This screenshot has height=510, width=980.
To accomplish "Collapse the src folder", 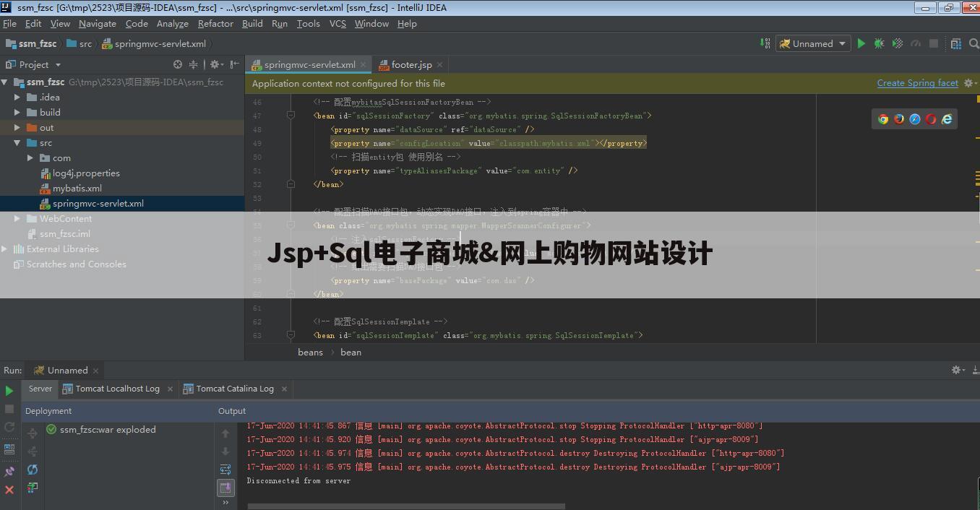I will click(17, 143).
